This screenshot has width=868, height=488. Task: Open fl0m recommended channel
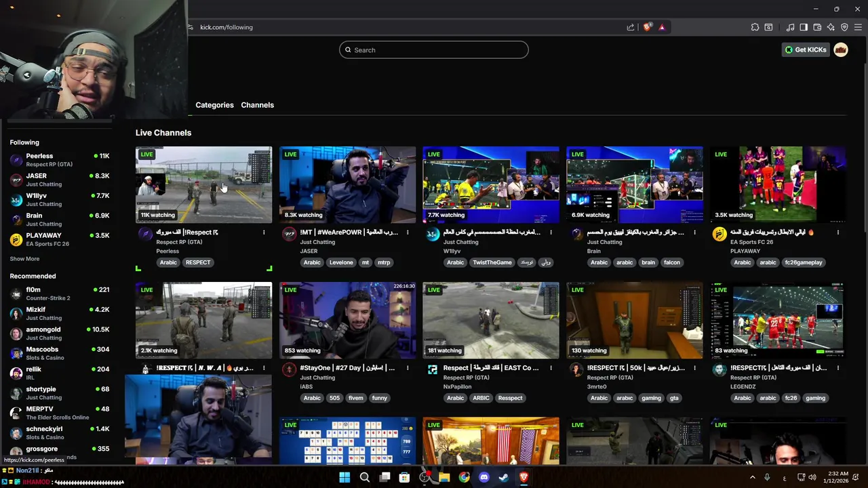tap(60, 293)
